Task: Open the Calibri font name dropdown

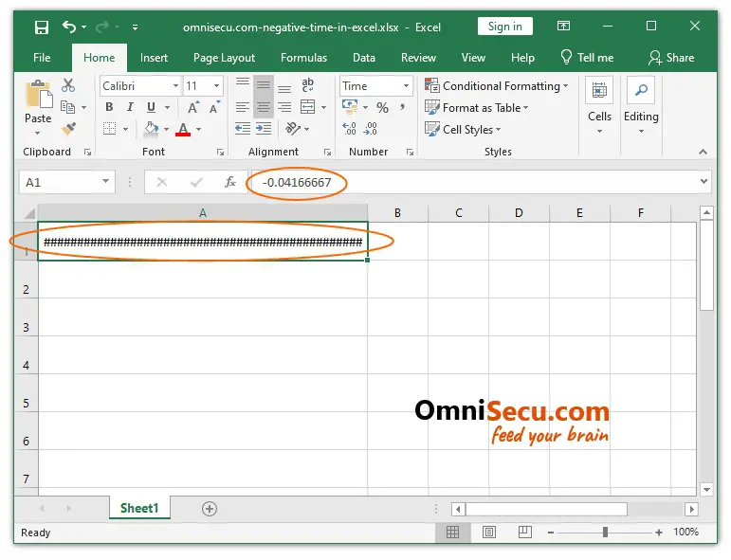Action: [175, 85]
